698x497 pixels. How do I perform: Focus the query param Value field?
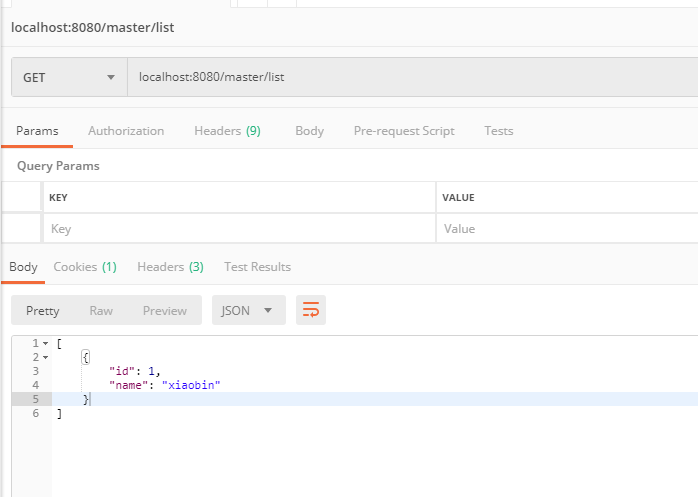[x=566, y=229]
